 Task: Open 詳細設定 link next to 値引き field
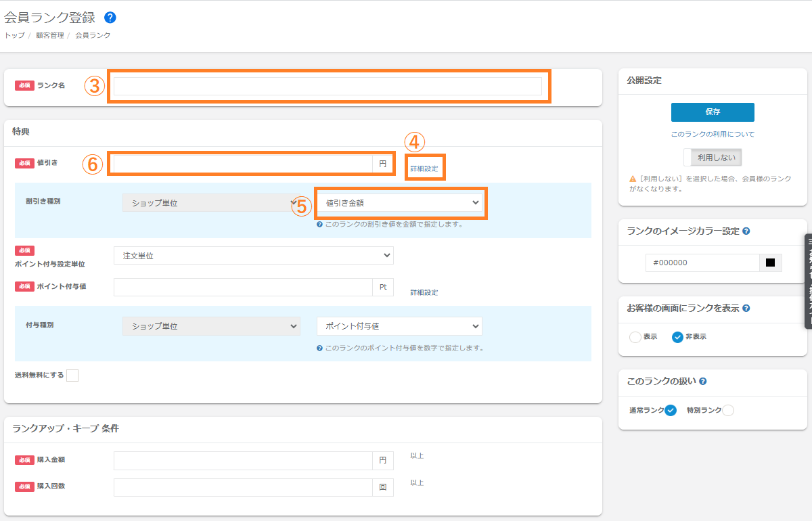click(x=424, y=168)
